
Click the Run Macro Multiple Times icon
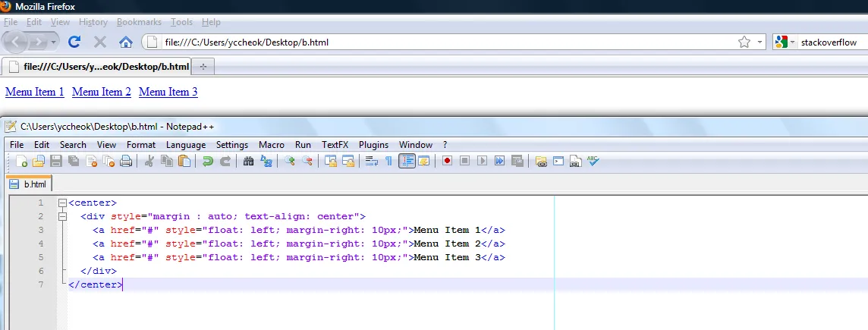(500, 161)
